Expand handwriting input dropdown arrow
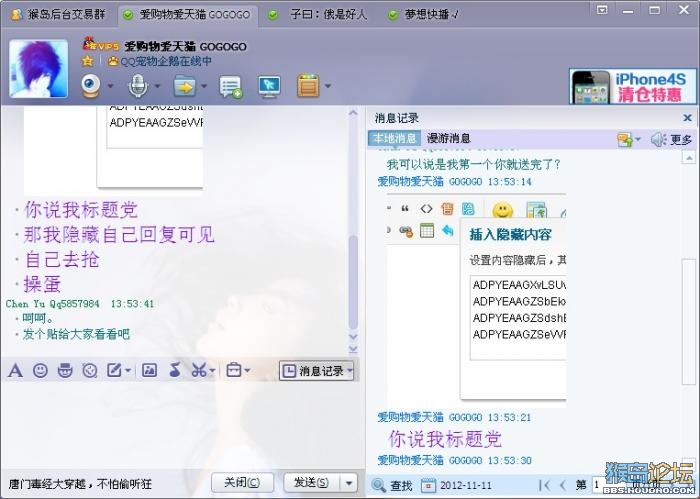Image resolution: width=700 pixels, height=499 pixels. tap(128, 370)
